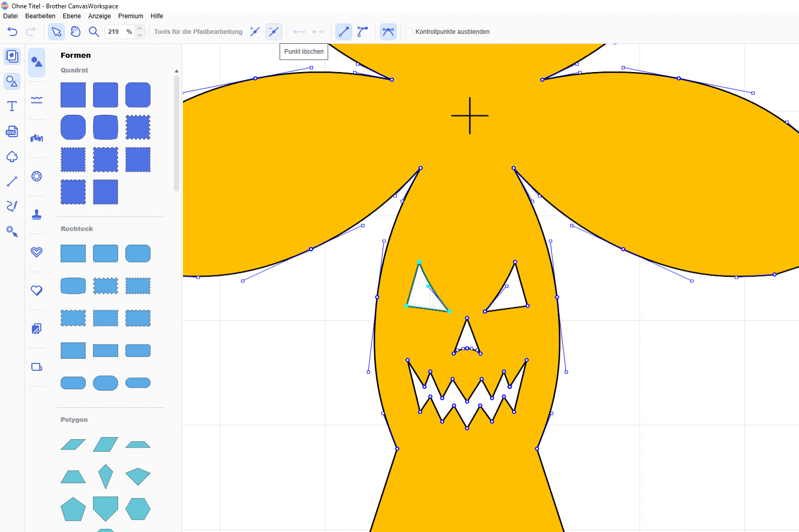Select the straight line drawing tool
The image size is (799, 532).
pyautogui.click(x=12, y=182)
